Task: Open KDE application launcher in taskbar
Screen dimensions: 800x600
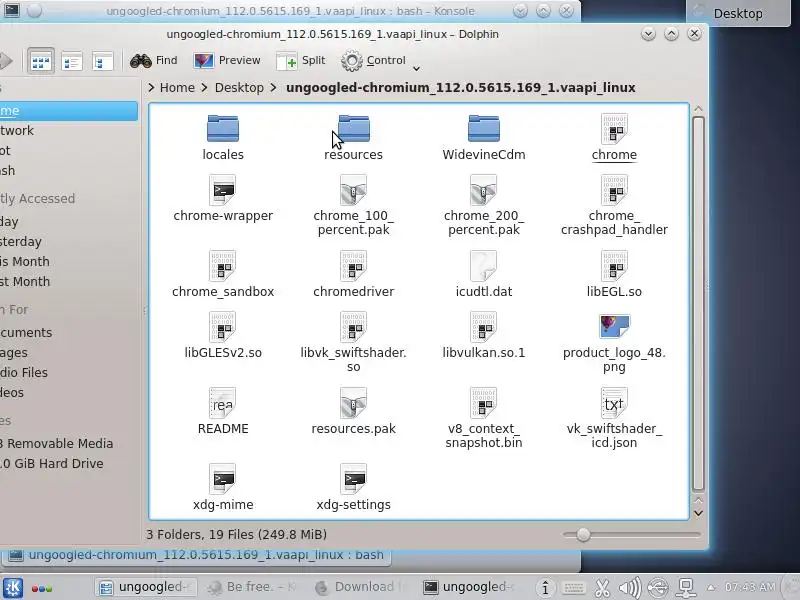Action: click(x=12, y=588)
